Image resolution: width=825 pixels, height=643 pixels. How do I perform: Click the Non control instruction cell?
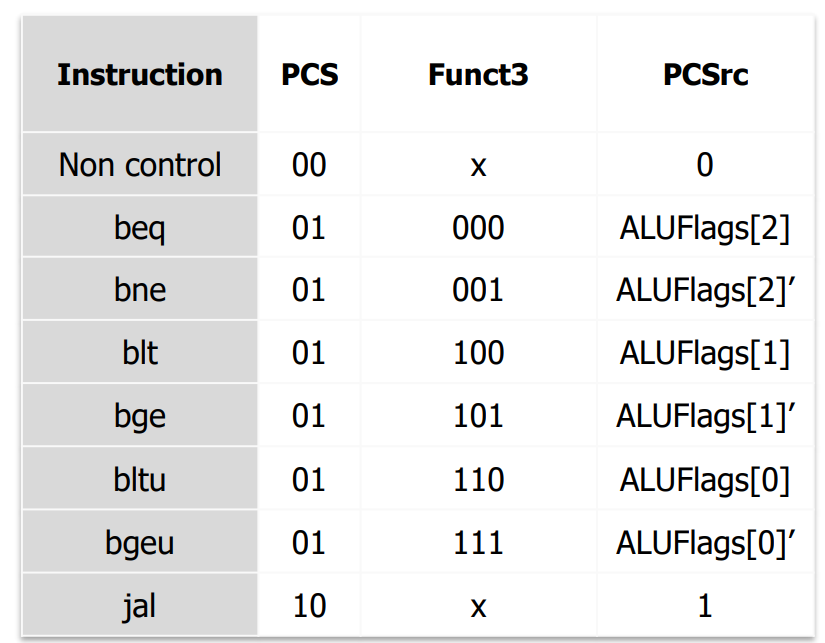pyautogui.click(x=140, y=165)
